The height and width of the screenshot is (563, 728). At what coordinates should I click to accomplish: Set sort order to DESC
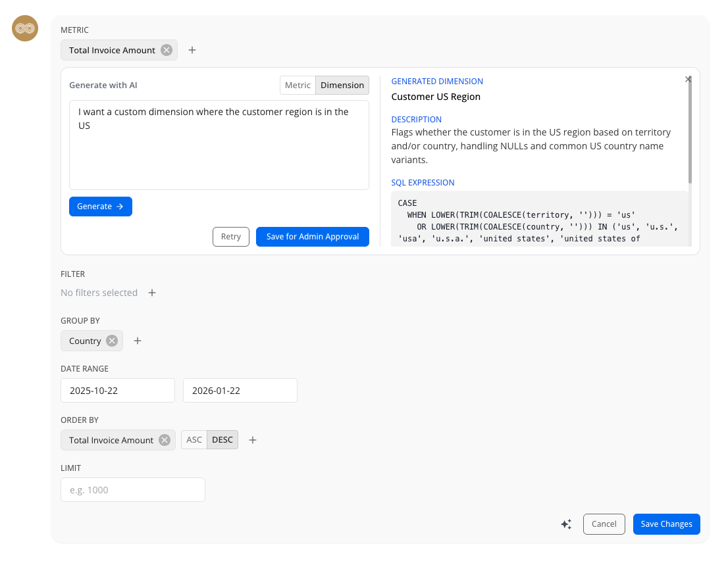click(x=222, y=440)
